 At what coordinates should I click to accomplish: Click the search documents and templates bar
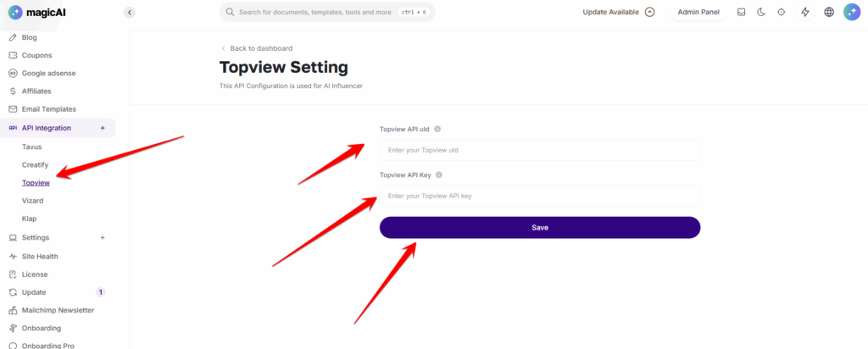coord(327,12)
